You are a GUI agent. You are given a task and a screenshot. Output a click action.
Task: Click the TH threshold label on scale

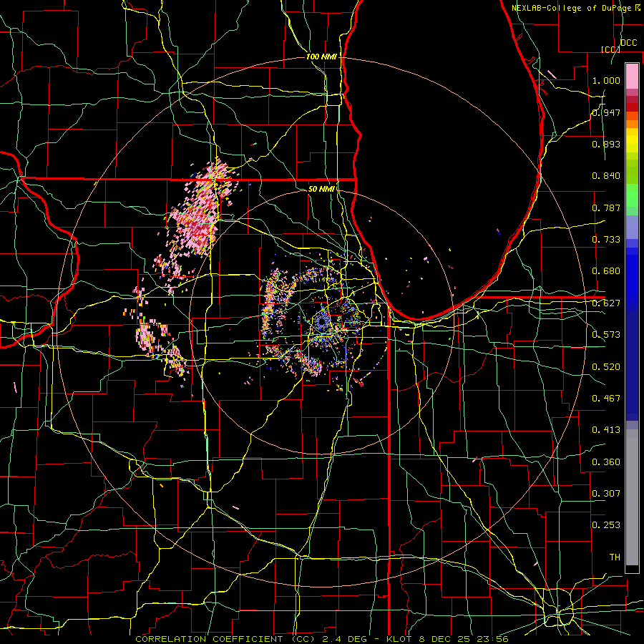pyautogui.click(x=615, y=557)
